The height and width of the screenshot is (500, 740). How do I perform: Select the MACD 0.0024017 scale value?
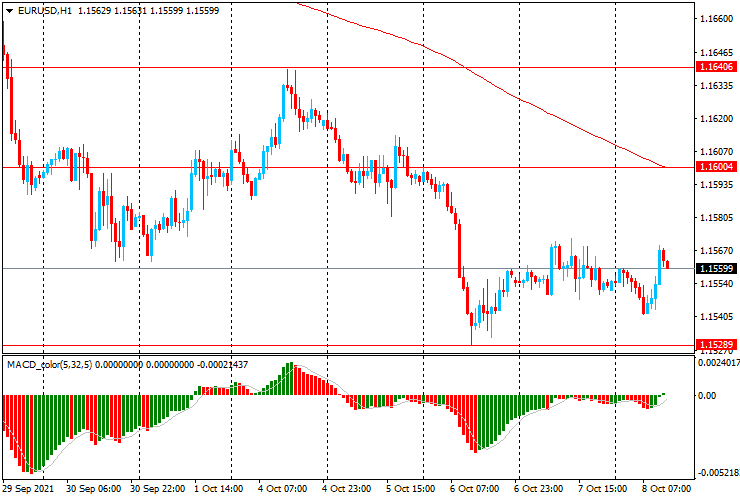click(718, 363)
